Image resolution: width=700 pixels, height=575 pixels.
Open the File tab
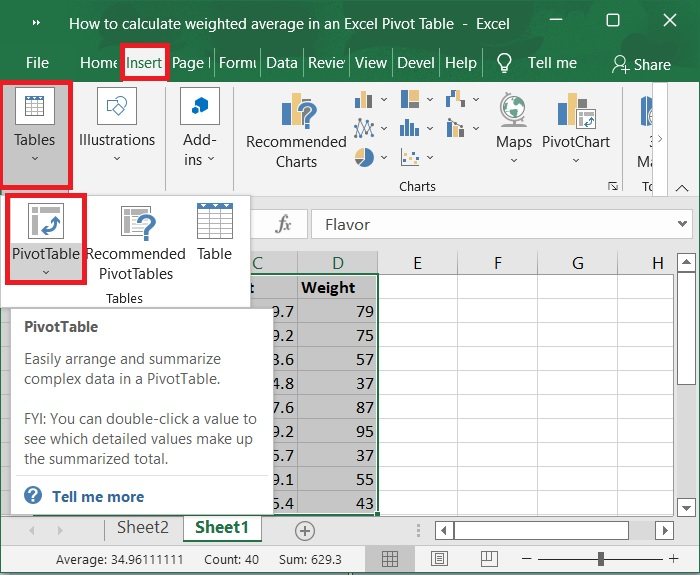[x=37, y=63]
